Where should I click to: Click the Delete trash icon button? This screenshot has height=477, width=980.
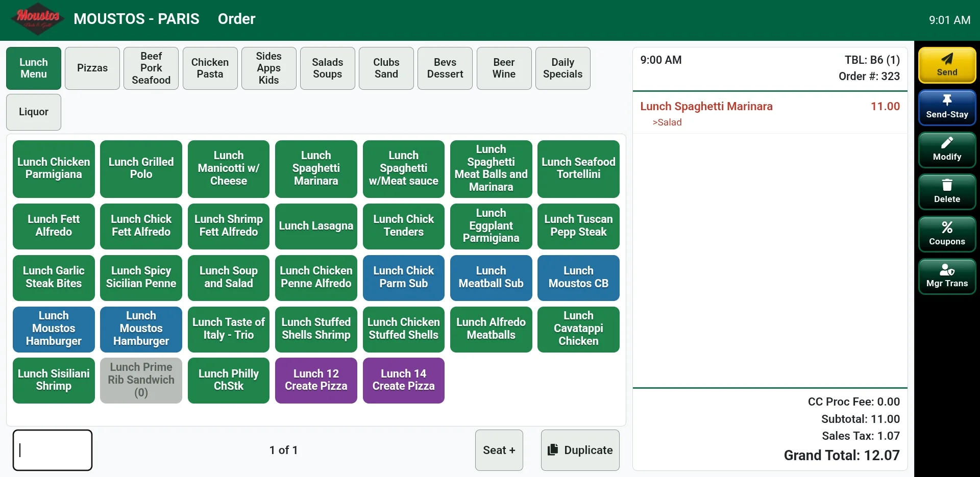pyautogui.click(x=947, y=192)
